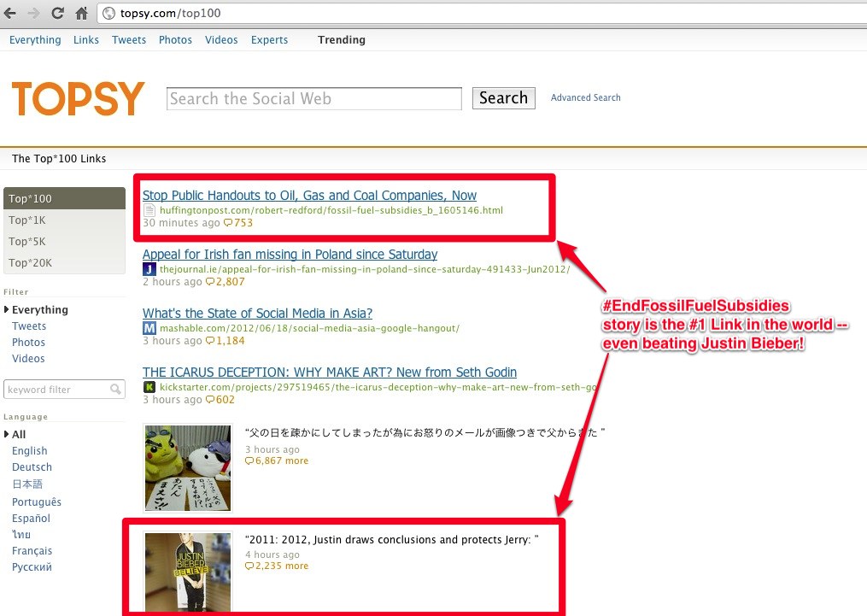The image size is (867, 616).
Task: Open Stop Public Handouts article link
Action: coord(309,195)
